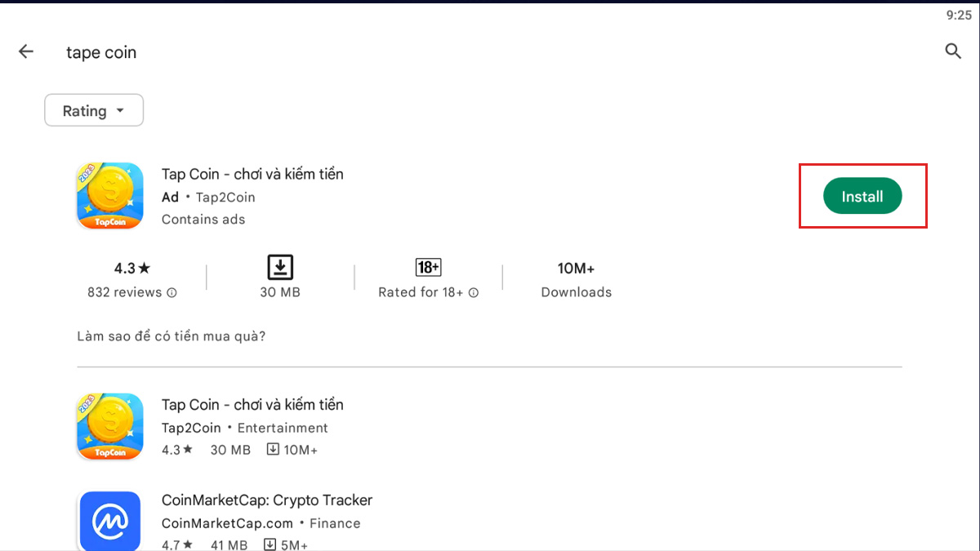
Task: Click the download size icon above 30 MB
Action: [x=279, y=267]
